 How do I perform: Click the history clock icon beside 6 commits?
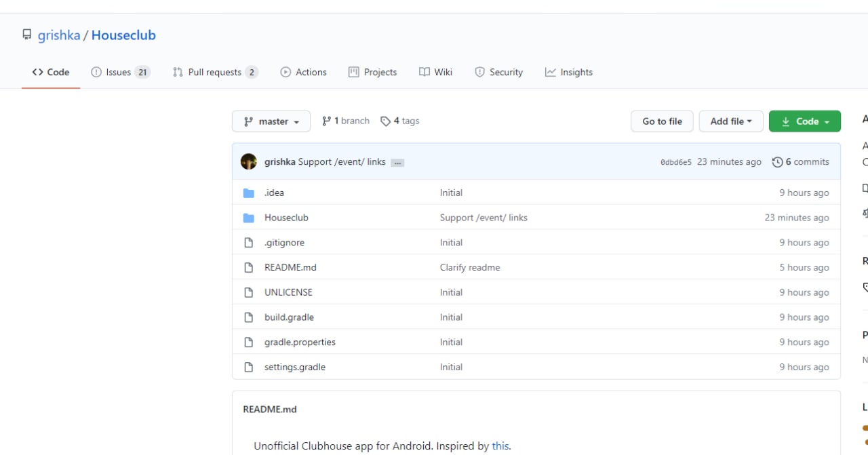pyautogui.click(x=777, y=161)
